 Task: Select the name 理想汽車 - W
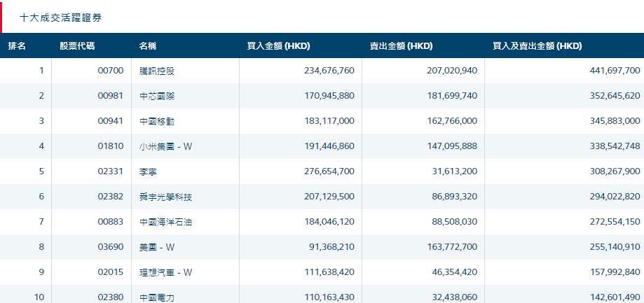click(165, 272)
